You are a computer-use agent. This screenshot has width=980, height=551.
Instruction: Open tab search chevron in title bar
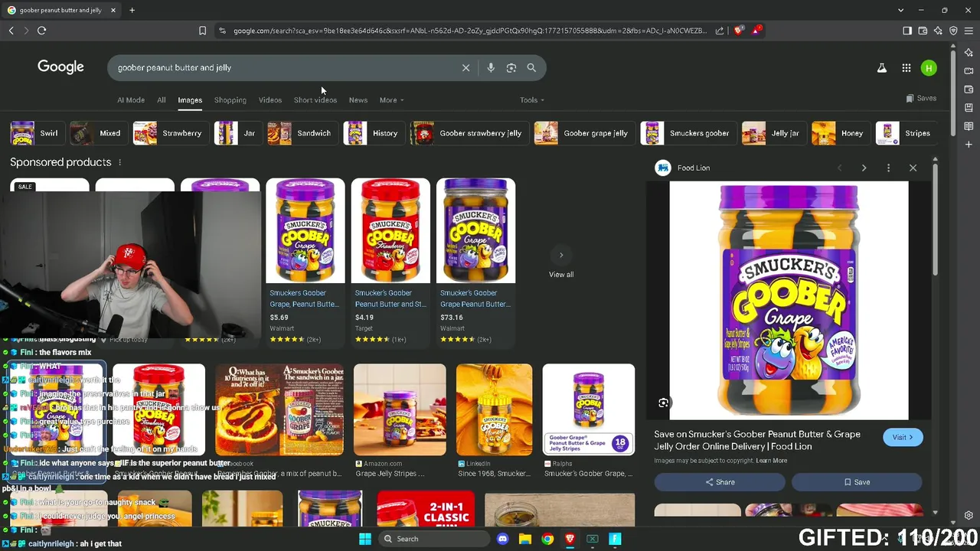[900, 11]
